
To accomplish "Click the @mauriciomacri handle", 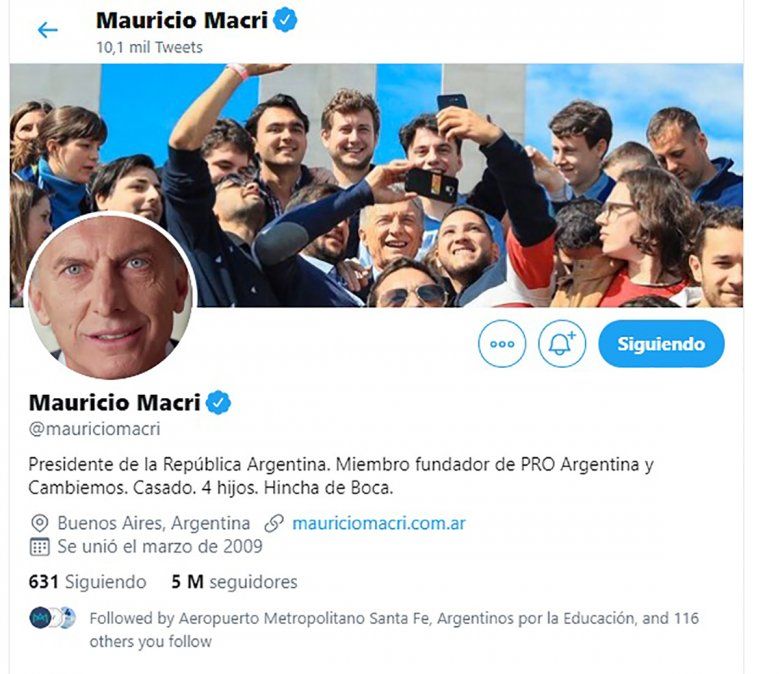I will 95,429.
